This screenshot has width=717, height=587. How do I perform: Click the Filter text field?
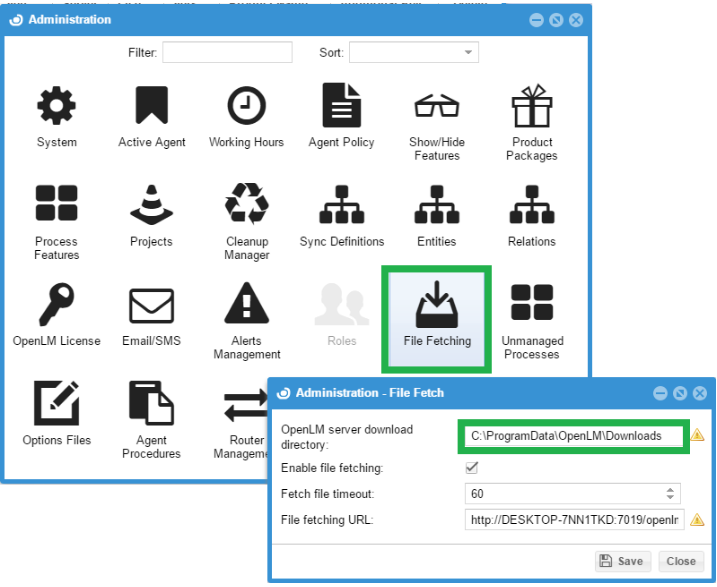(227, 52)
